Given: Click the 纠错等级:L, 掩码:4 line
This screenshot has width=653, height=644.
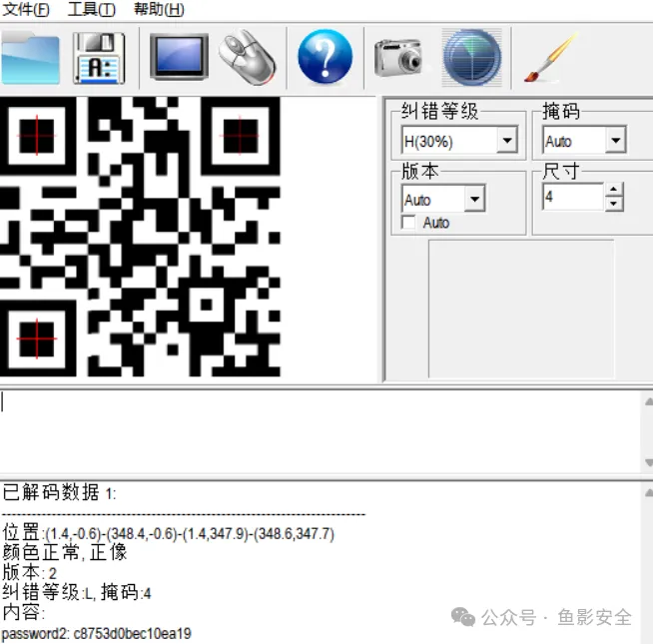Looking at the screenshot, I should (77, 592).
